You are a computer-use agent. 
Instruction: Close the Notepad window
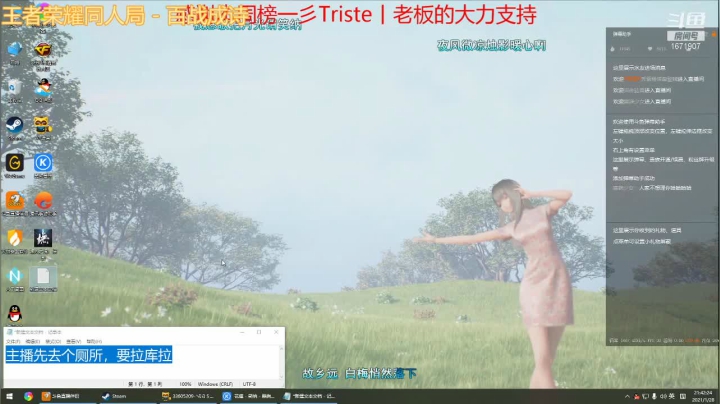(276, 332)
